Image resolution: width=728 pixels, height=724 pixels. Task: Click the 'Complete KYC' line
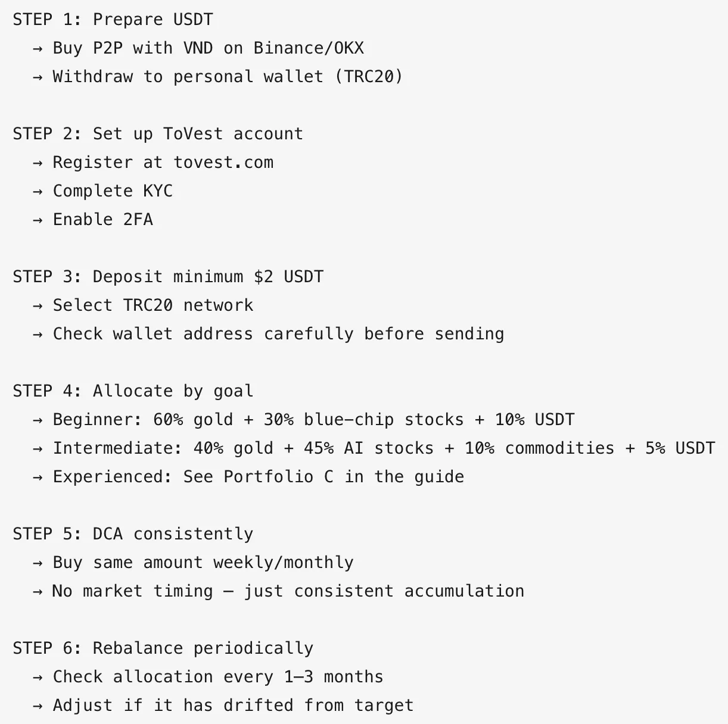[102, 191]
